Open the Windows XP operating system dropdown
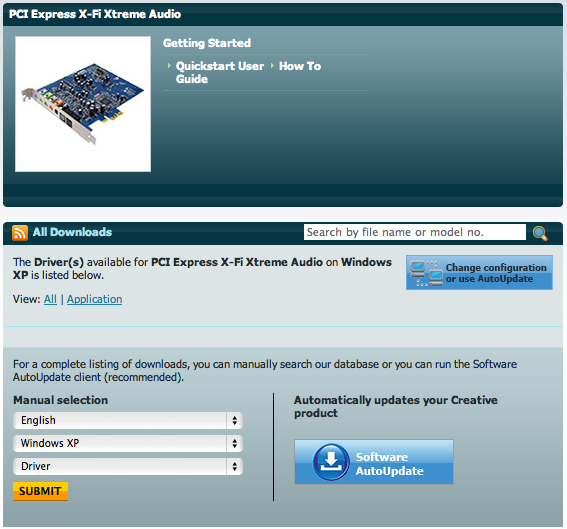 click(128, 443)
